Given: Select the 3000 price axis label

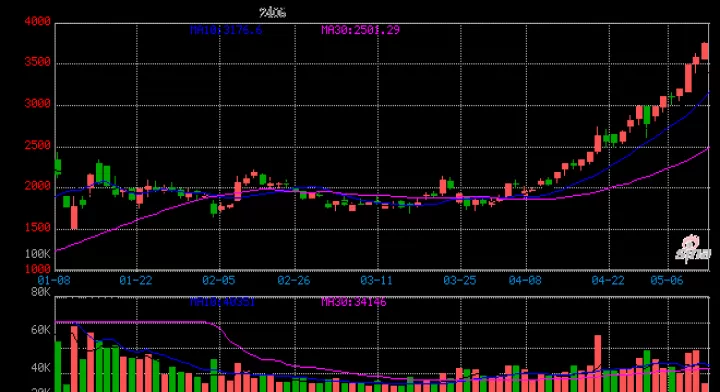Looking at the screenshot, I should click(x=37, y=104).
